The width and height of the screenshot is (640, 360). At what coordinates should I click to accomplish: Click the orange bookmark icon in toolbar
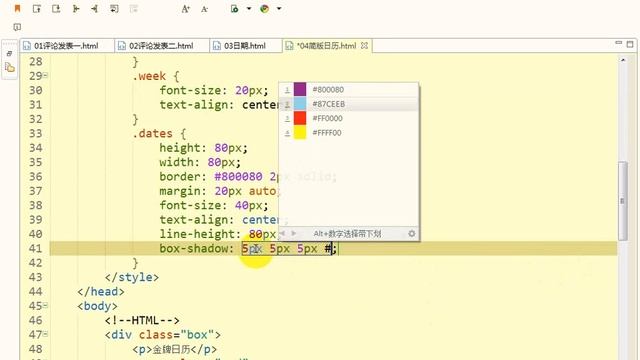tap(17, 8)
